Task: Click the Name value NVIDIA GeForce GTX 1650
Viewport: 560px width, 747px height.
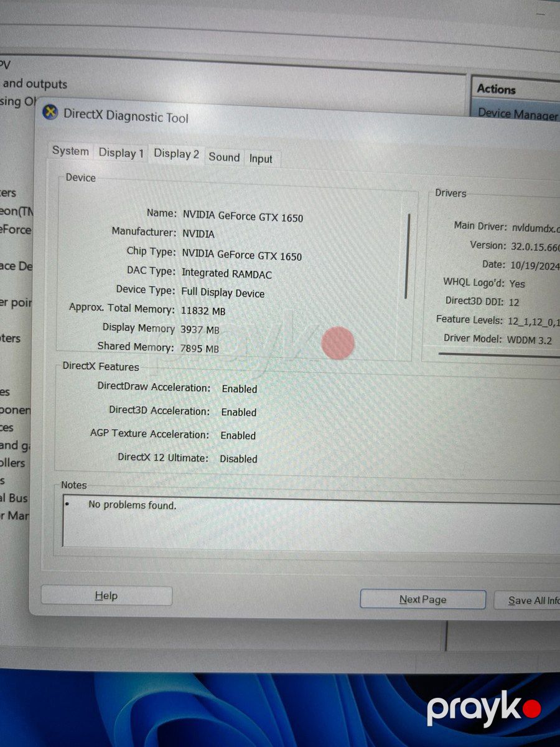Action: [x=243, y=216]
